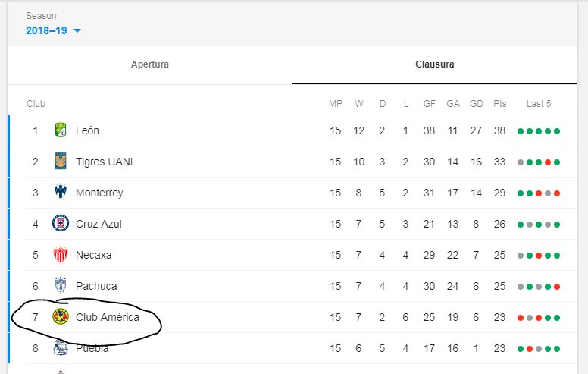Click the León club crest icon
The image size is (588, 374).
pyautogui.click(x=61, y=130)
